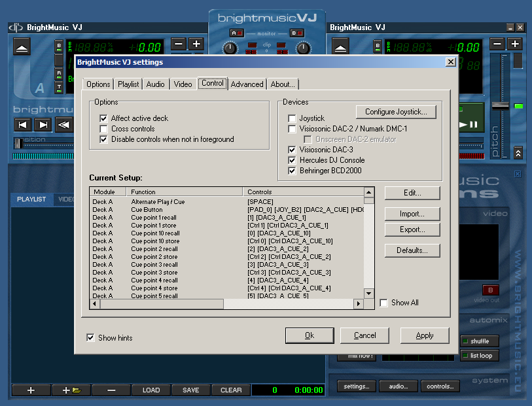Toggle the Show hints checkbox
Viewport: 532px width, 406px height.
(90, 337)
